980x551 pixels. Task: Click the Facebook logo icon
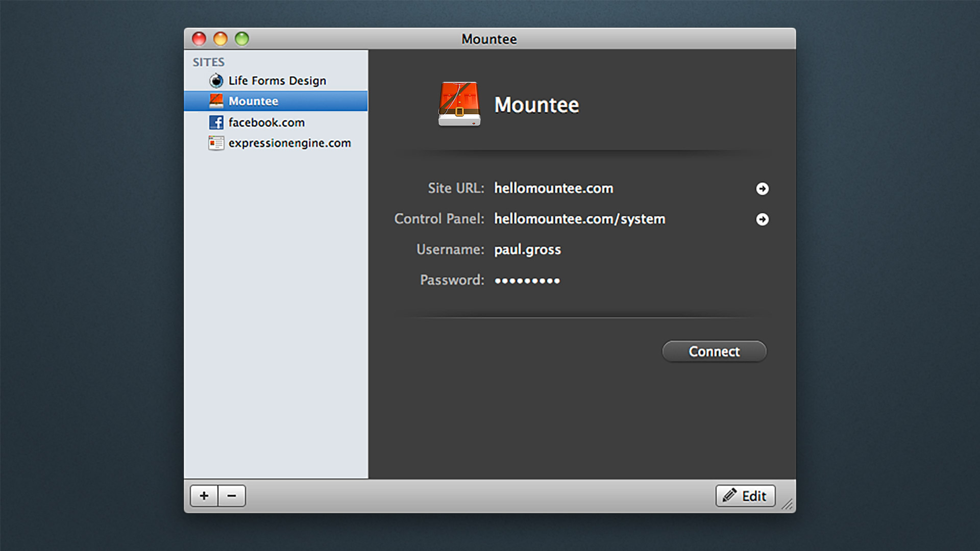click(216, 122)
